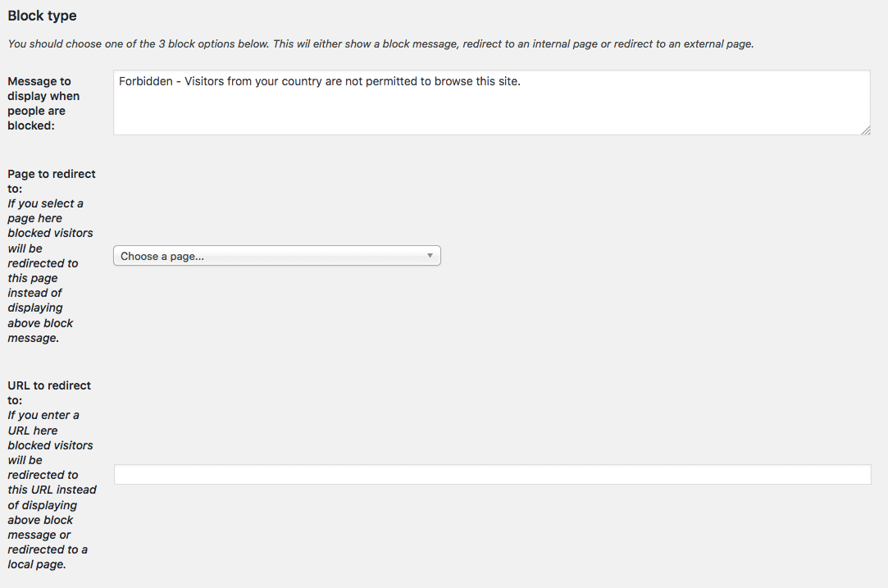The width and height of the screenshot is (888, 588).
Task: Click the 'Page to redirect to:' label
Action: tap(52, 181)
